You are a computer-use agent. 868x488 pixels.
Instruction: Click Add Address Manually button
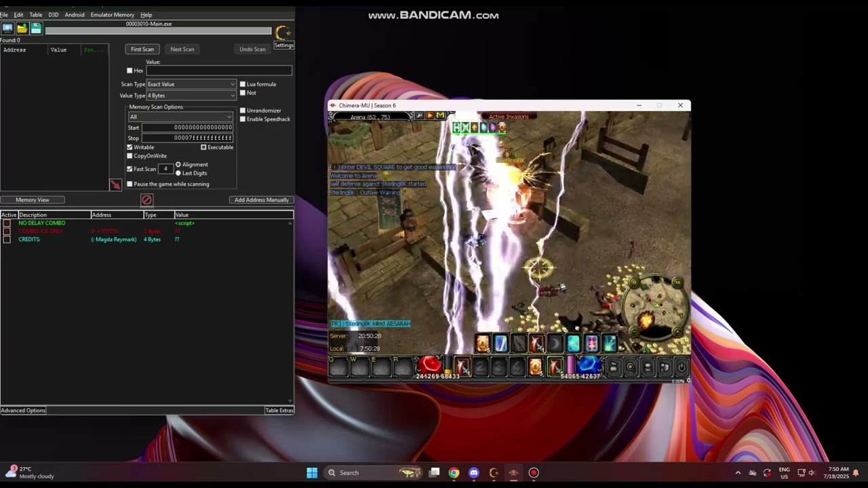click(x=262, y=200)
